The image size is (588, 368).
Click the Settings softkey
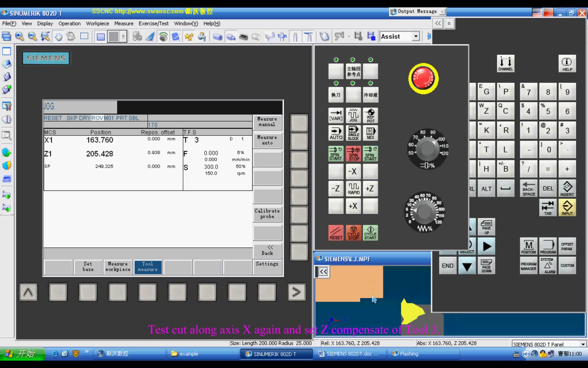(x=267, y=264)
